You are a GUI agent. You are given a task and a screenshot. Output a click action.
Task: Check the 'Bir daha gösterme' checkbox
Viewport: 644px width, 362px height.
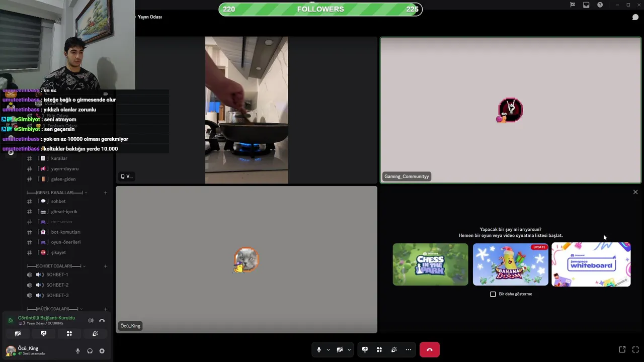pos(493,294)
